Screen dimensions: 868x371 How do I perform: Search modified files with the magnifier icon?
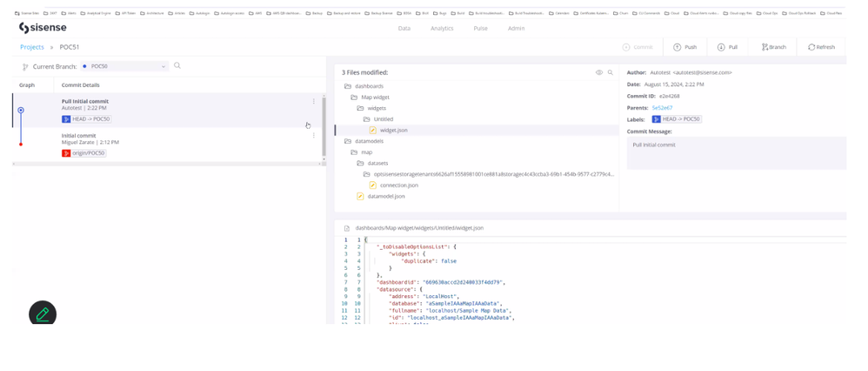(611, 72)
